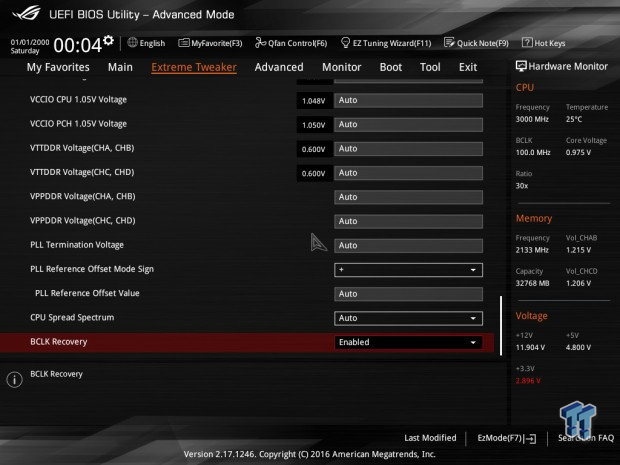
Task: Switch to the Main tab
Action: point(120,67)
